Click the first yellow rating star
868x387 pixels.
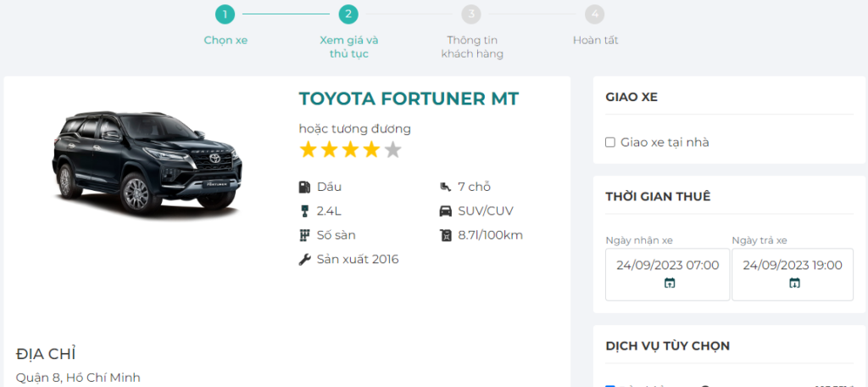[x=308, y=151]
